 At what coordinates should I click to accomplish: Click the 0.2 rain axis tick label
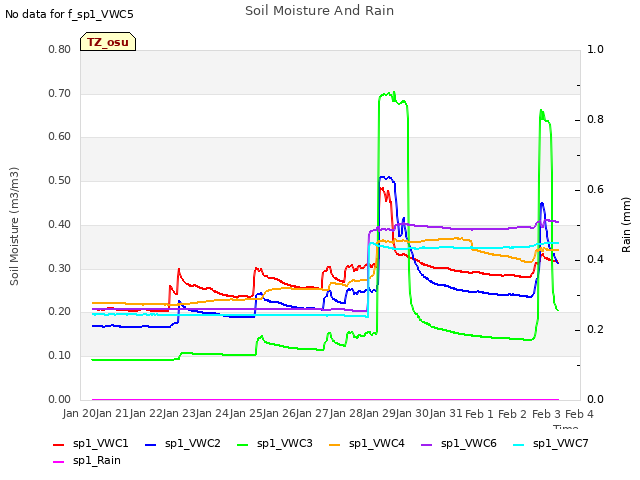coord(595,330)
